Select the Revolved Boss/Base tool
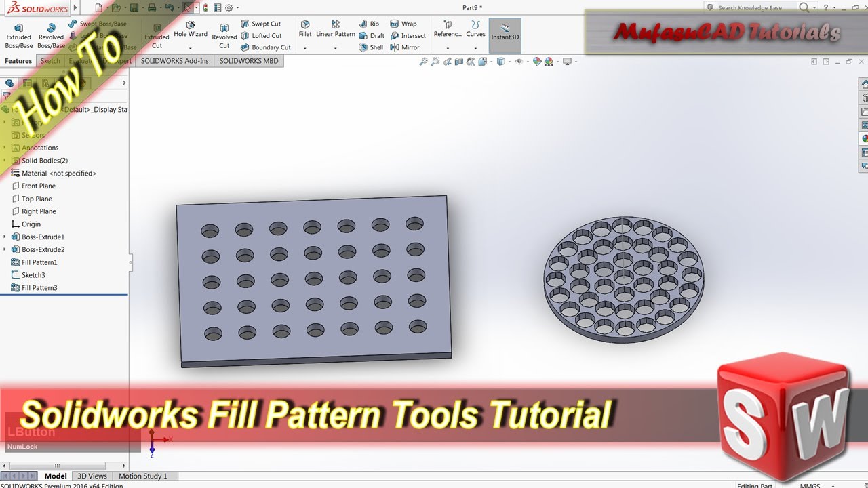The height and width of the screenshot is (488, 868). tap(51, 35)
